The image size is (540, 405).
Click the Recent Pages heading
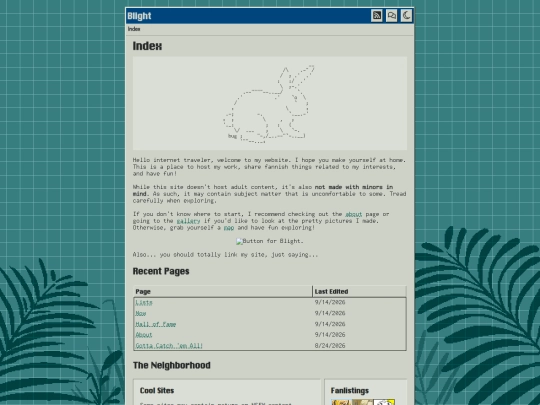point(161,271)
